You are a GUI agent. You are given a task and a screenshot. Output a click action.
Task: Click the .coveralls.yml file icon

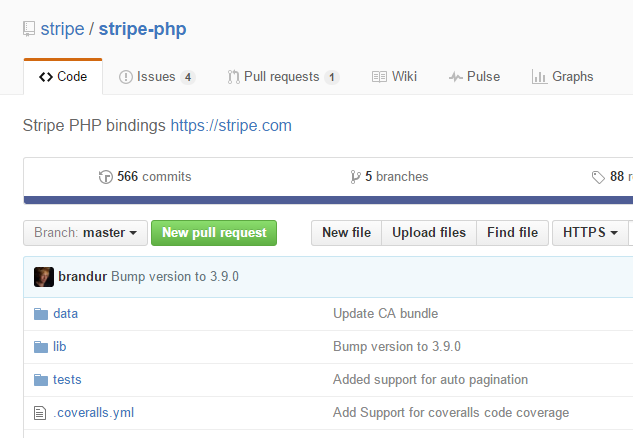pos(40,413)
